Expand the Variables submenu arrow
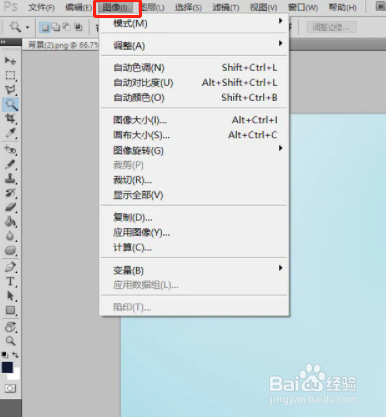Screen dimensions: 386x417 [281, 268]
